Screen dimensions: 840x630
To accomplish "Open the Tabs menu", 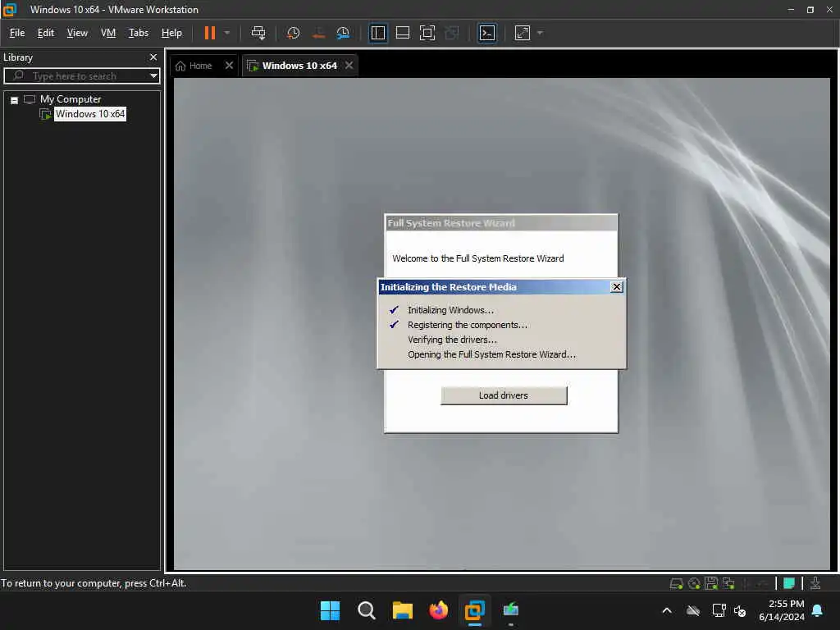I will click(x=138, y=33).
